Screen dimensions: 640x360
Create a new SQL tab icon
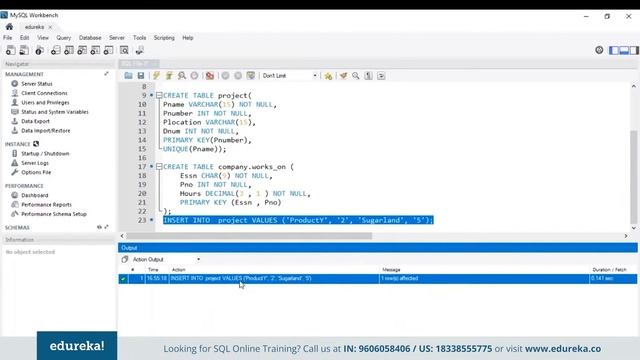coord(11,50)
